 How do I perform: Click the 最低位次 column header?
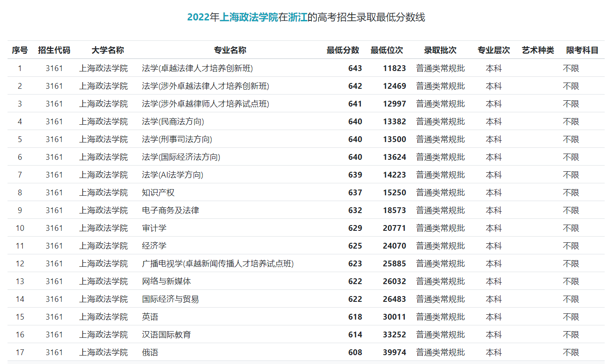click(x=387, y=50)
